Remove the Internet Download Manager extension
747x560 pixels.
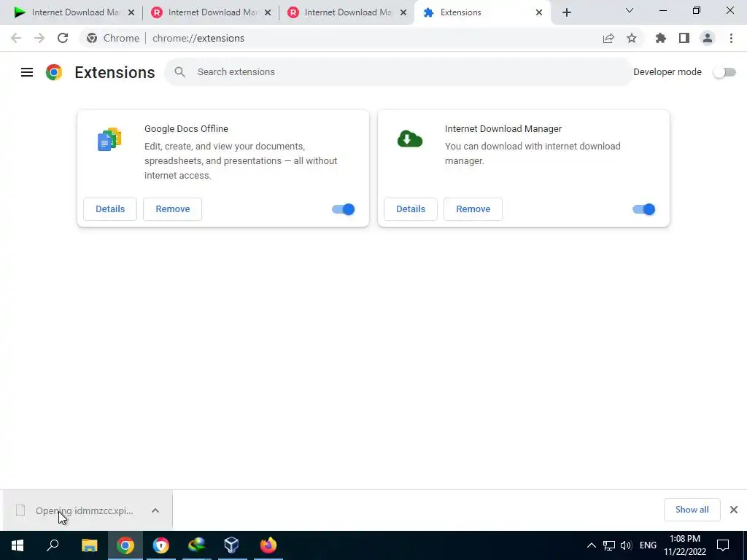coord(473,209)
